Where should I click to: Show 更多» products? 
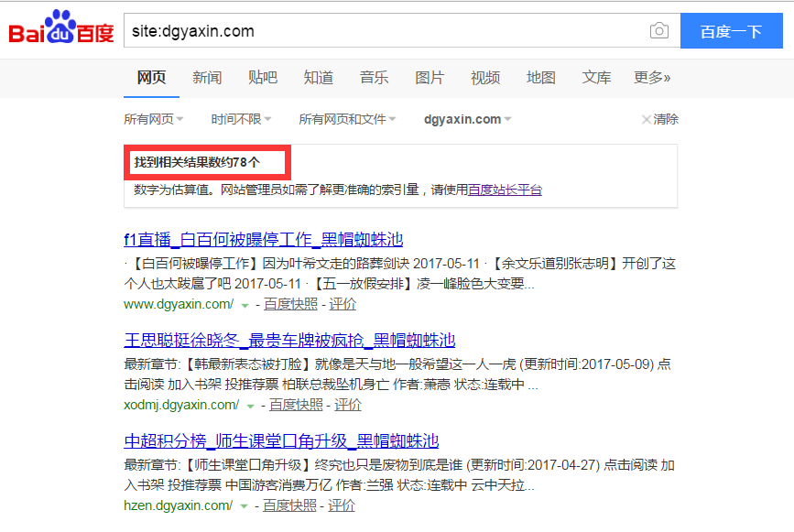(x=652, y=78)
